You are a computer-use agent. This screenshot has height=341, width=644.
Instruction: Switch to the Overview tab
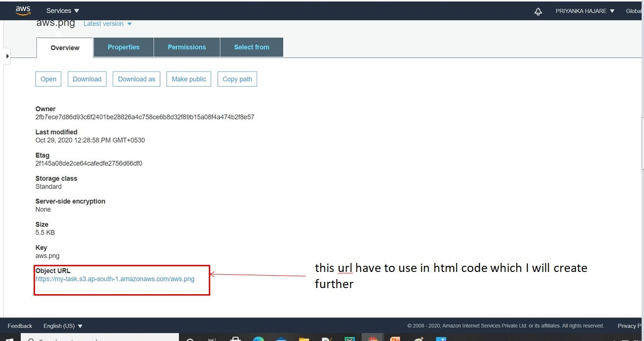pos(65,48)
